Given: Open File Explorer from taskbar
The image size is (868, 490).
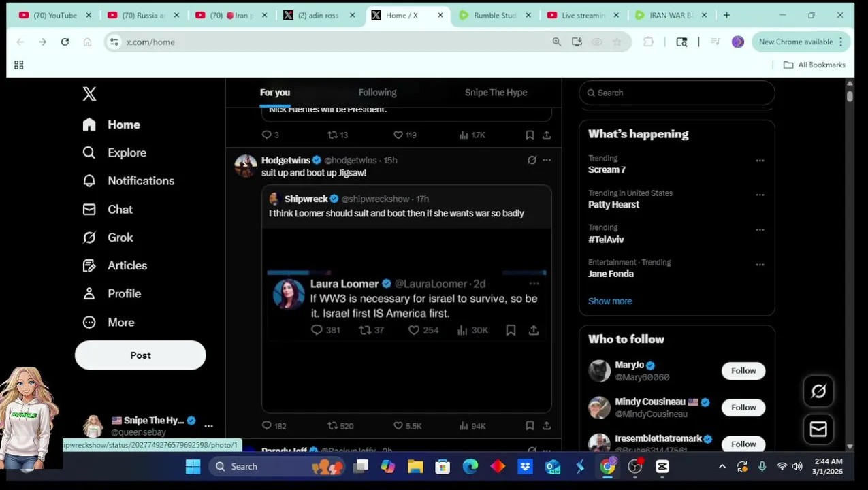Looking at the screenshot, I should (x=415, y=467).
